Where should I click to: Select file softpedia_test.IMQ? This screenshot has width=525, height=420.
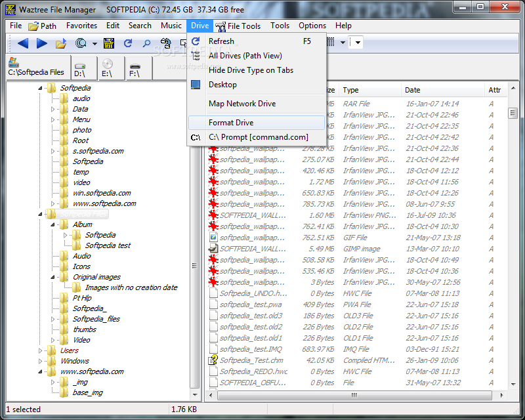pyautogui.click(x=251, y=349)
